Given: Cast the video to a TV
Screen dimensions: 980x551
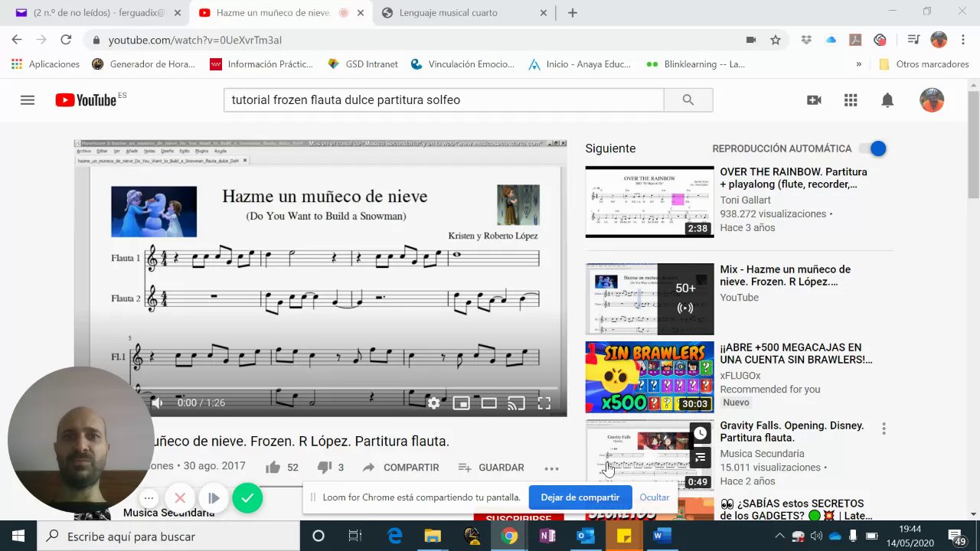Looking at the screenshot, I should point(517,403).
